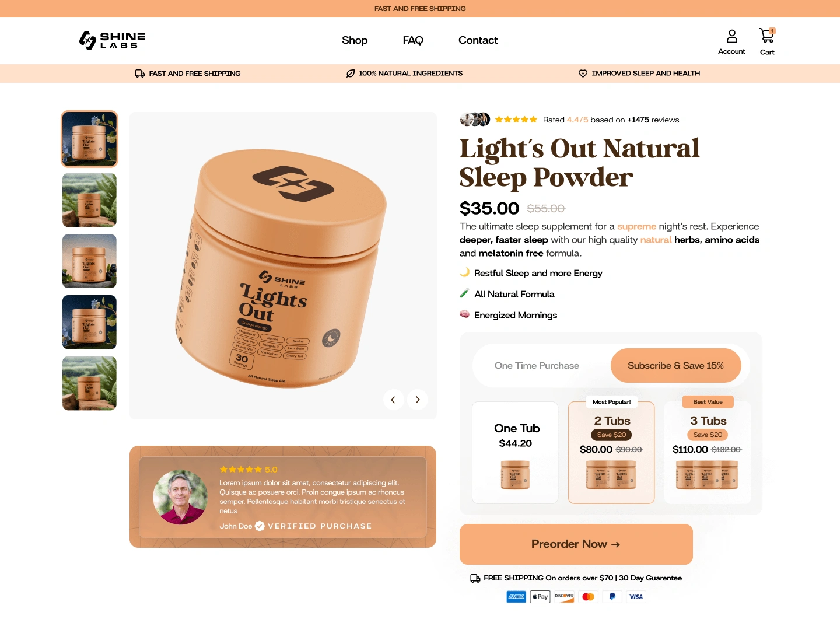
Task: Click the Visa payment icon
Action: click(x=636, y=597)
